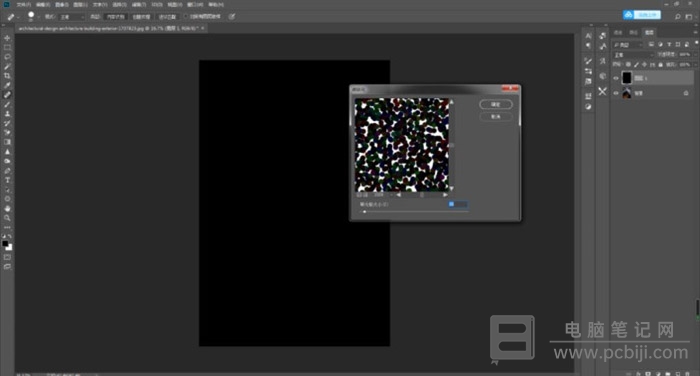Screen dimensions: 700x376
Task: Select the Crop tool
Action: pos(7,76)
